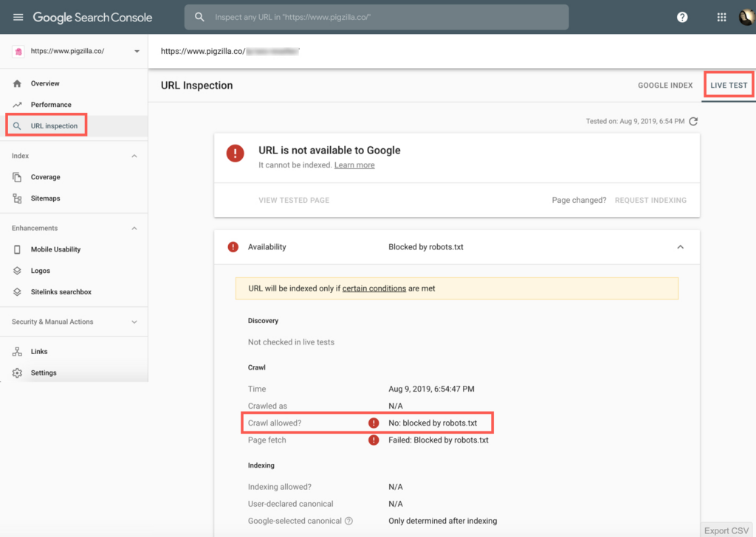Rerun live test with refresh icon
Screen dimensions: 756x537
pyautogui.click(x=693, y=121)
